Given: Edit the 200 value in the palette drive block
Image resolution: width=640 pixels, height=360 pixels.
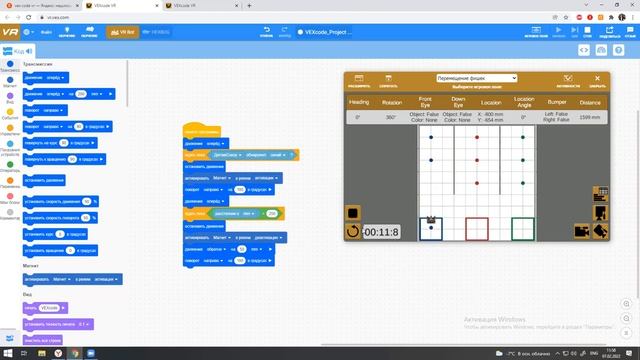Looking at the screenshot, I should tap(81, 94).
